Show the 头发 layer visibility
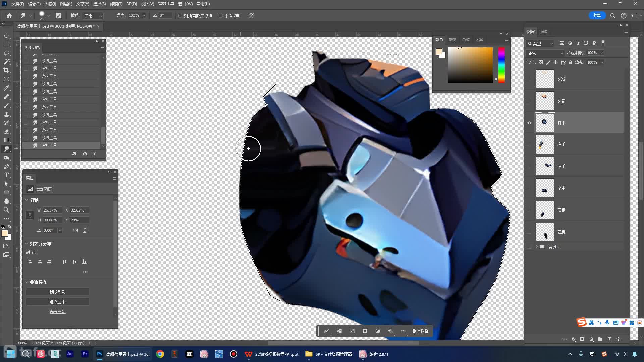 pos(529,79)
